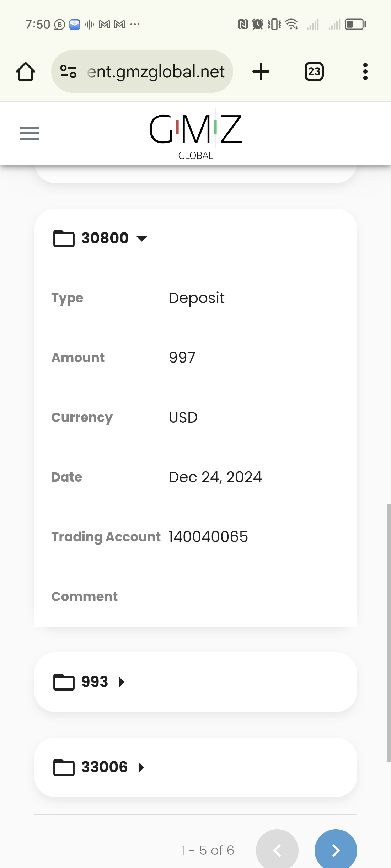Go to next page of transactions
Viewport: 391px width, 868px height.
(x=336, y=850)
